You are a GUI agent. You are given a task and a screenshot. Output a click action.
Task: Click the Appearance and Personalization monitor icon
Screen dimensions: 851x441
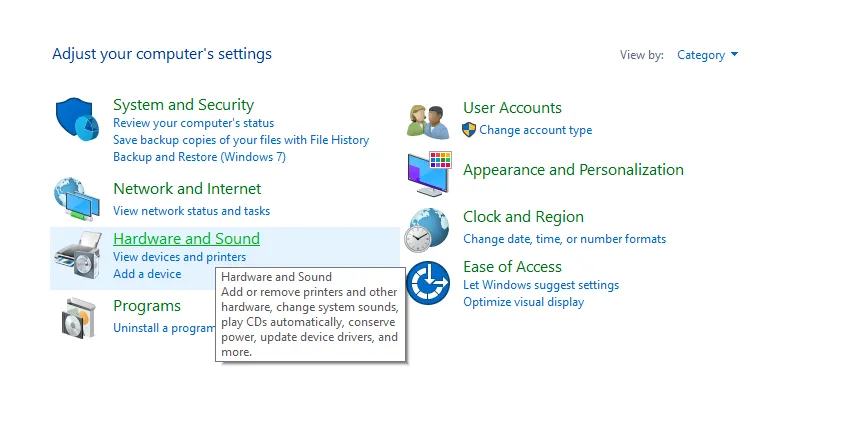(429, 174)
